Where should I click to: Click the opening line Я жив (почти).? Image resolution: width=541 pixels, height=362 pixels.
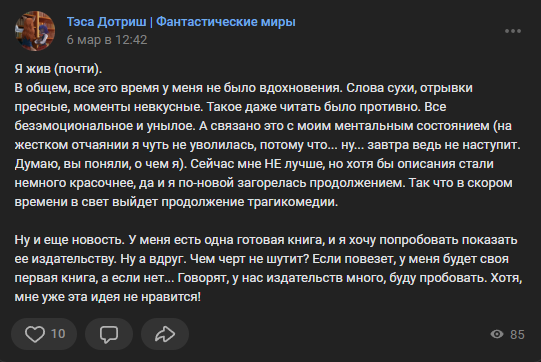pos(58,69)
